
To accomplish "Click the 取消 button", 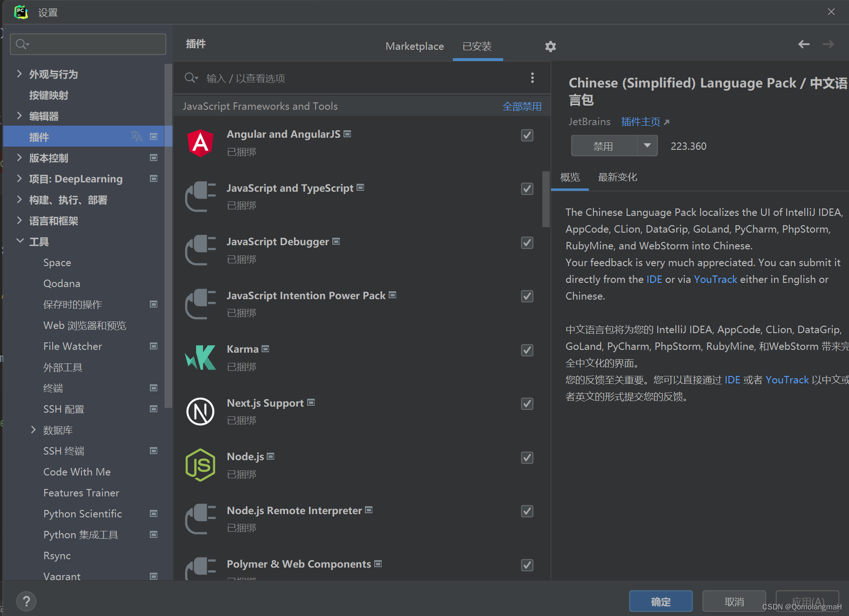I will point(734,602).
